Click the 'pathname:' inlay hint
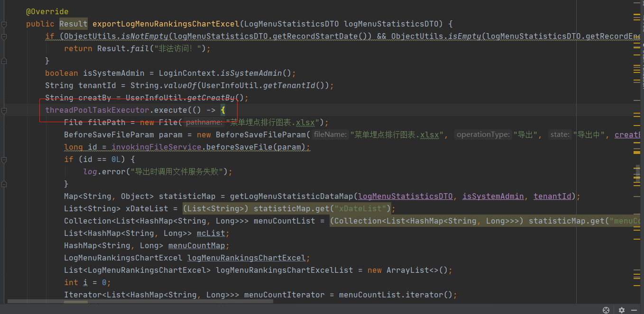The height and width of the screenshot is (314, 644). tap(204, 122)
